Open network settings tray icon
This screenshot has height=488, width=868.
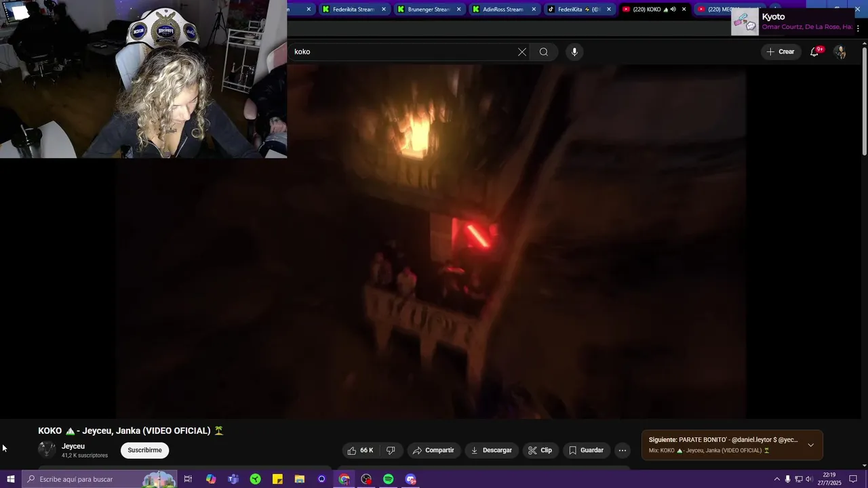(x=798, y=479)
